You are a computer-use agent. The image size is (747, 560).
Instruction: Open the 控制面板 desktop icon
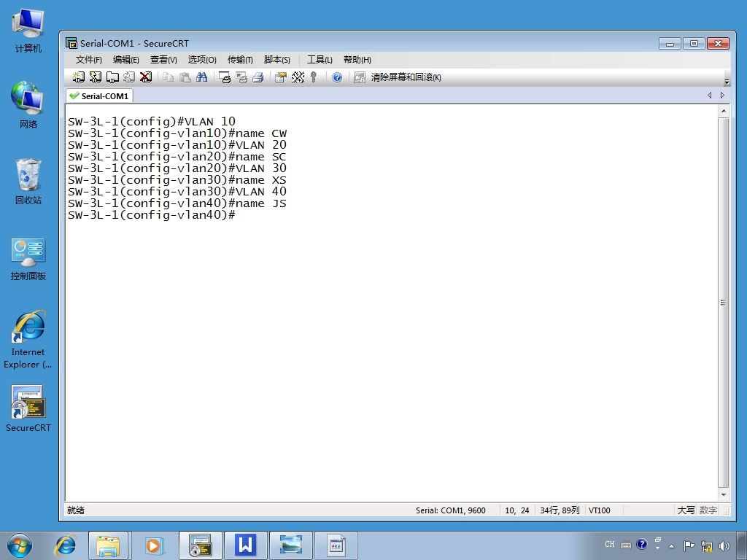[x=28, y=259]
